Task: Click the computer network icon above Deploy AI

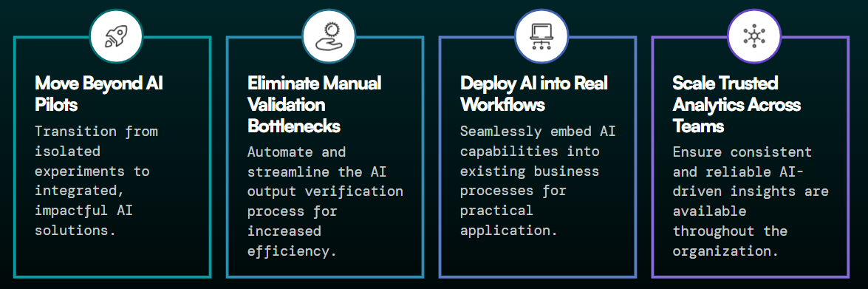Action: [541, 36]
